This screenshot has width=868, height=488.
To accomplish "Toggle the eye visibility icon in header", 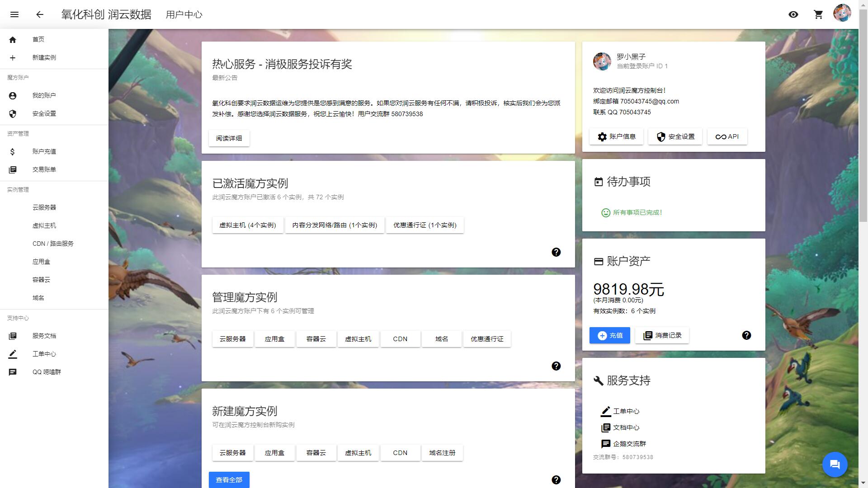I will pyautogui.click(x=793, y=14).
